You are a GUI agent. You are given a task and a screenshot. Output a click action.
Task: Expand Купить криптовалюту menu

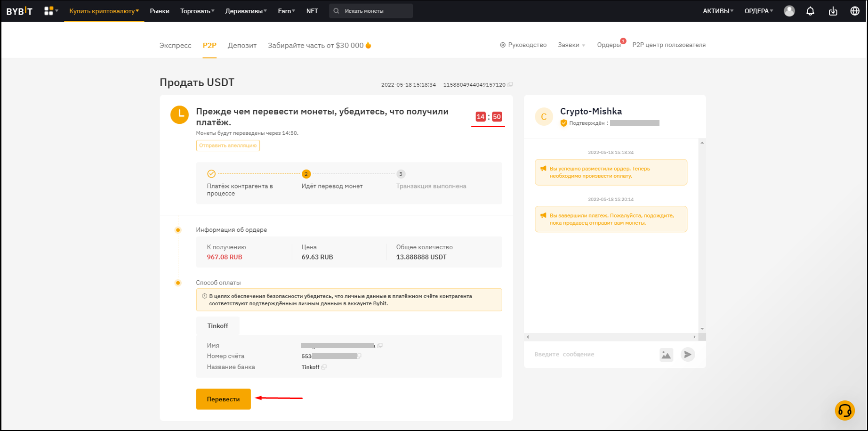tap(104, 11)
